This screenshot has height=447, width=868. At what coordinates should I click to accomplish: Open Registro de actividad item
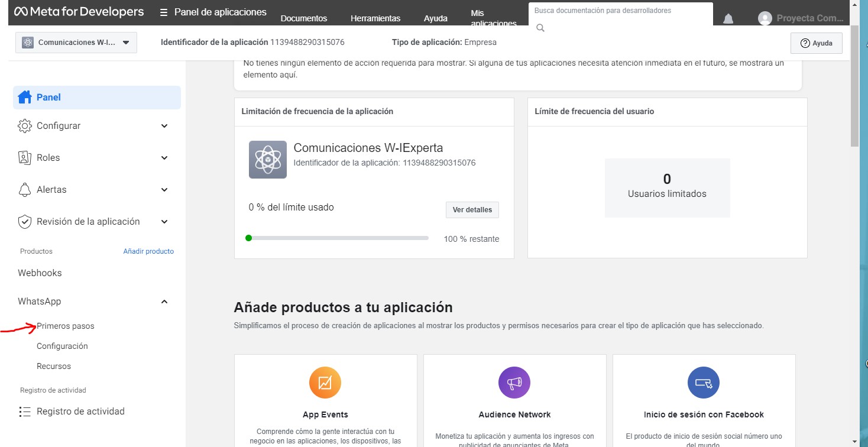point(80,412)
